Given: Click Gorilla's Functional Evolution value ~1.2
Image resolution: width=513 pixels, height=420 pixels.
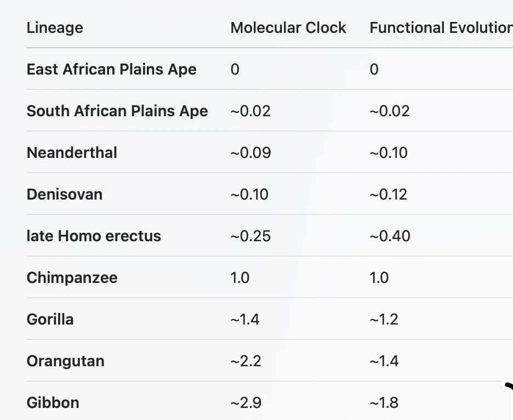Looking at the screenshot, I should [384, 320].
